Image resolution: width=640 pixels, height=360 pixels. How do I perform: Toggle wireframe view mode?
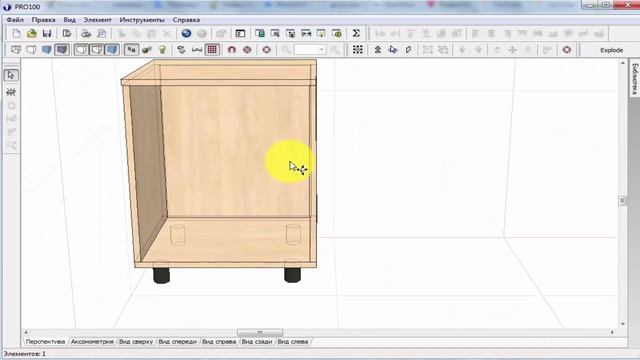16,50
